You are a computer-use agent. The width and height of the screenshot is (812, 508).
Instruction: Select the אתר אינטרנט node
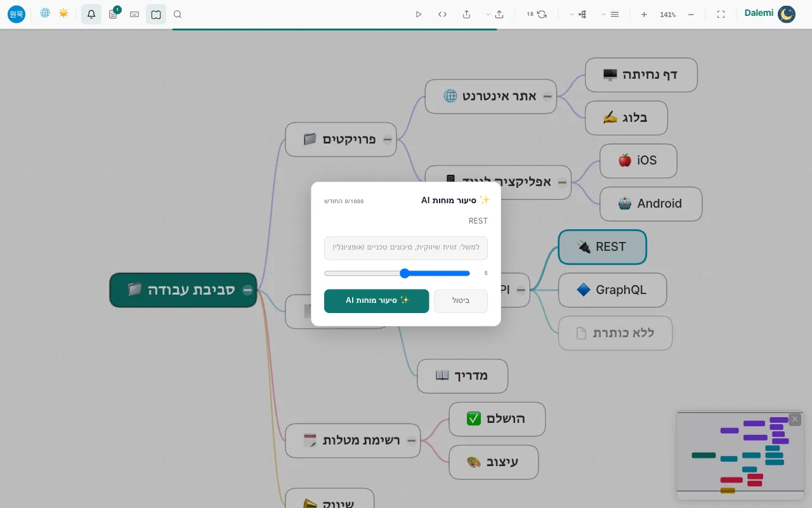point(490,97)
